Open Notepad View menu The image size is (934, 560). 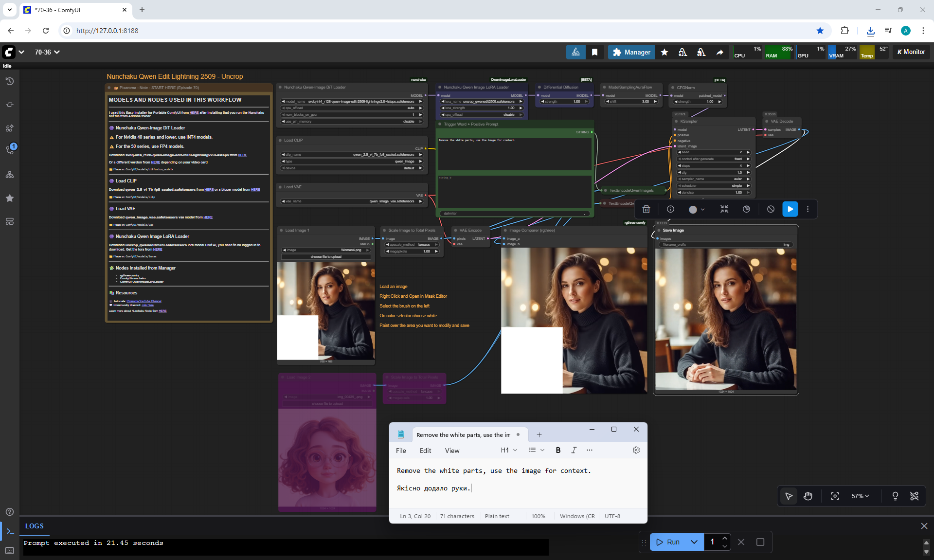point(452,451)
